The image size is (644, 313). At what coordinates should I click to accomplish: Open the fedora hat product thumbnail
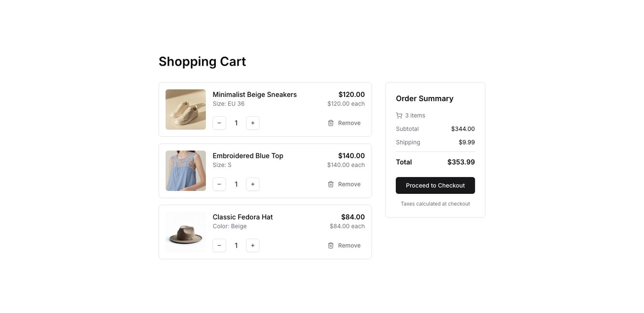coord(186,232)
